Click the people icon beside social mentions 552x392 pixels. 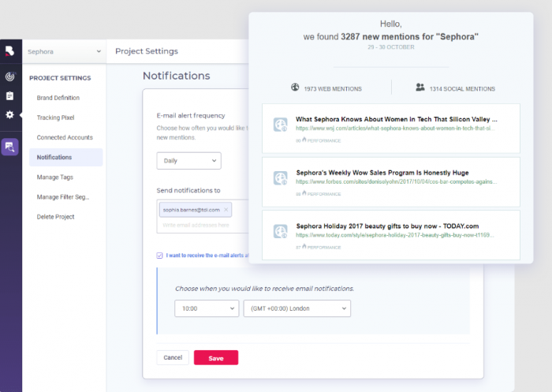click(420, 87)
